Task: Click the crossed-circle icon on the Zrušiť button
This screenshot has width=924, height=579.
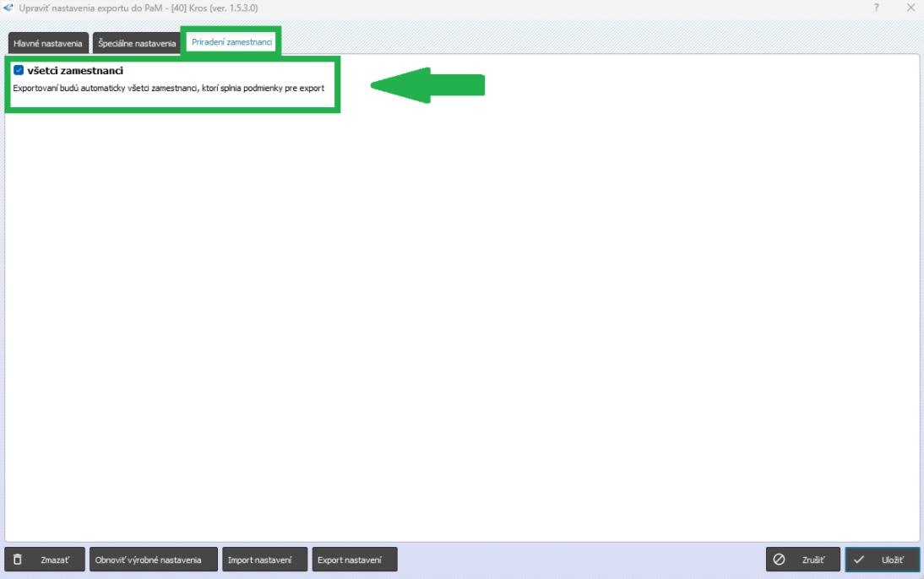Action: point(780,560)
